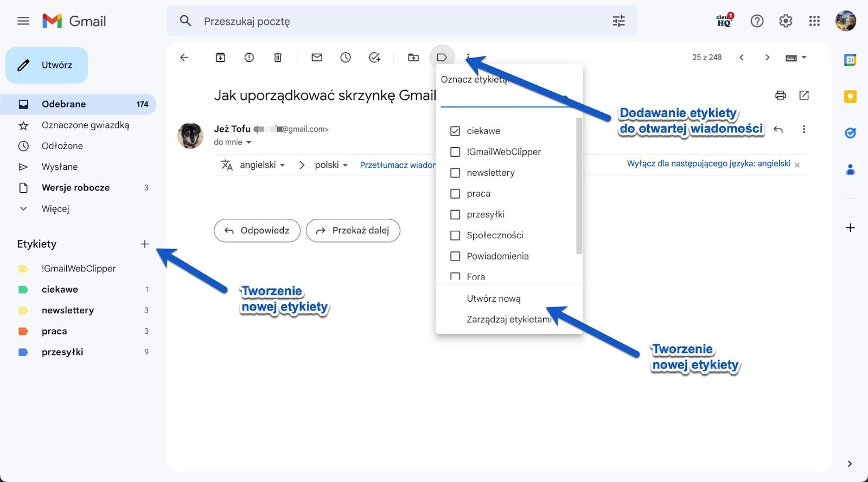This screenshot has height=482, width=868.
Task: Delete the email with the trash icon
Action: (x=278, y=58)
